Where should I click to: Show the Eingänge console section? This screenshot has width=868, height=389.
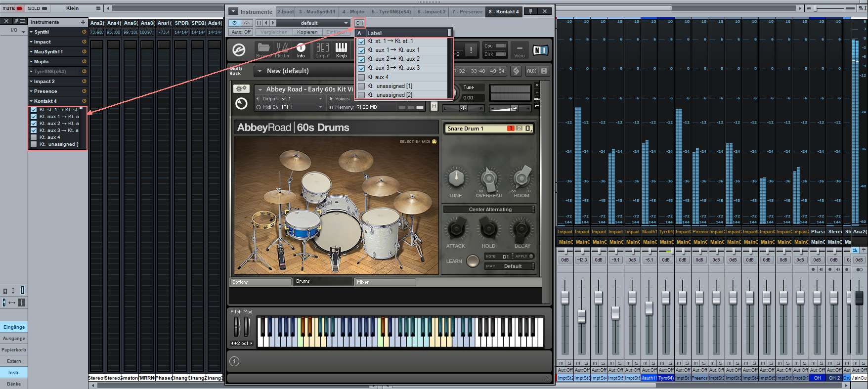pos(14,327)
